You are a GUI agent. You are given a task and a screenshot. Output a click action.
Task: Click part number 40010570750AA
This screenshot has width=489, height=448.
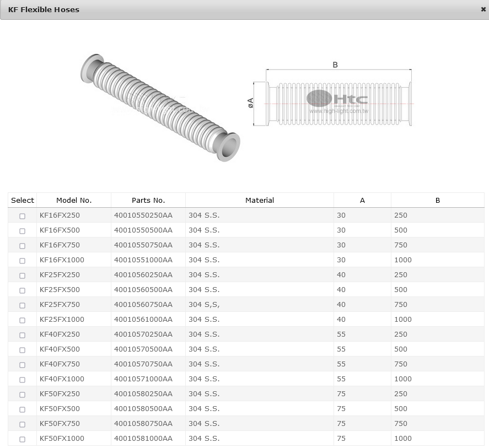[x=143, y=364]
